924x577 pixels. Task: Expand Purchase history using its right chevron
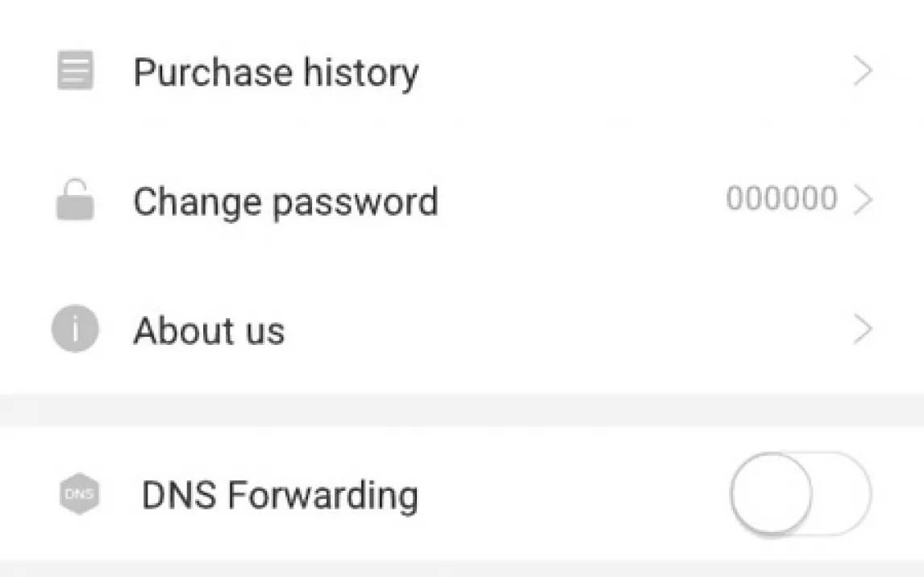point(863,72)
